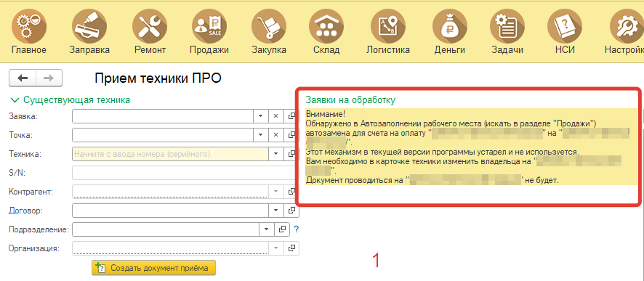Open the НСИ section icon

565,26
